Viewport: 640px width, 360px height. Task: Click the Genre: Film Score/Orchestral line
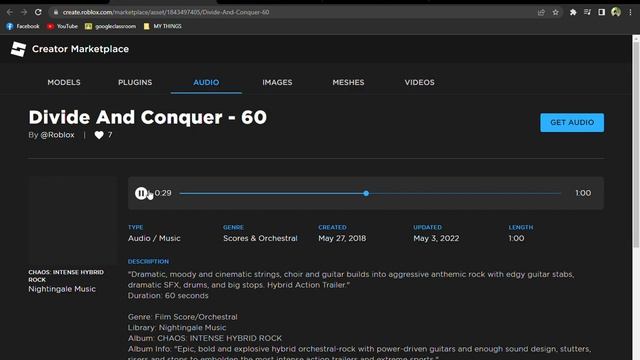point(182,317)
